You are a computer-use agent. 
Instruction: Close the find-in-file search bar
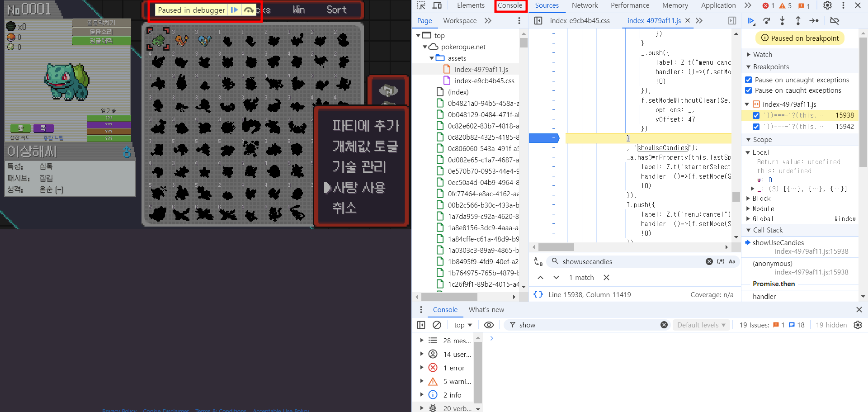pos(607,278)
